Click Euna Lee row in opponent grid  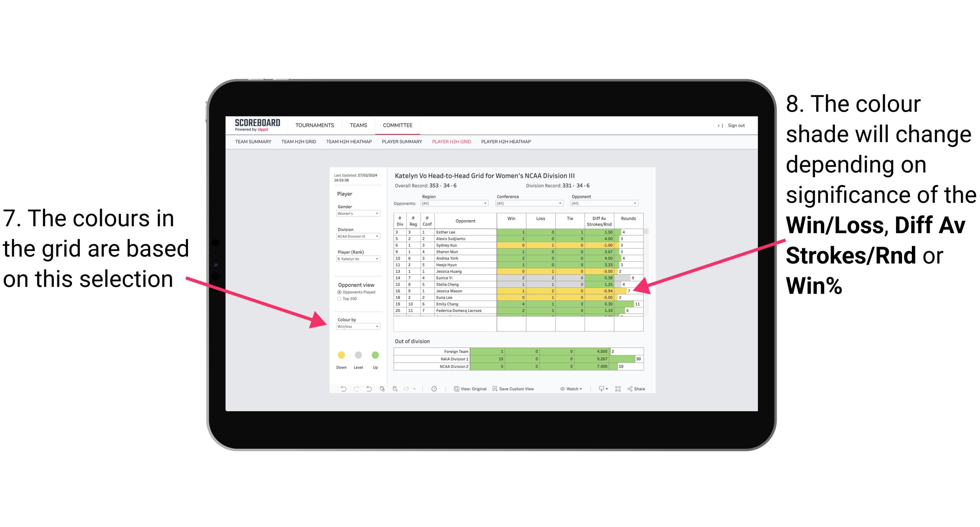(513, 298)
